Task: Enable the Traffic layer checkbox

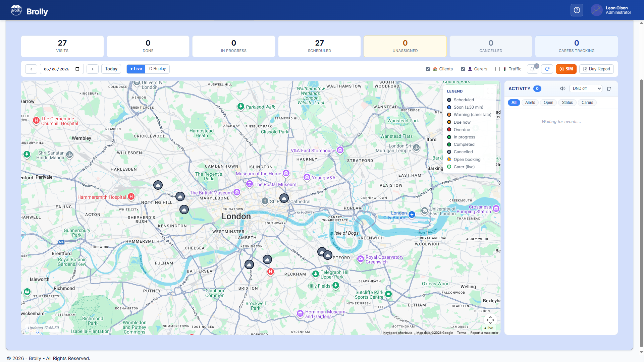Action: (497, 69)
